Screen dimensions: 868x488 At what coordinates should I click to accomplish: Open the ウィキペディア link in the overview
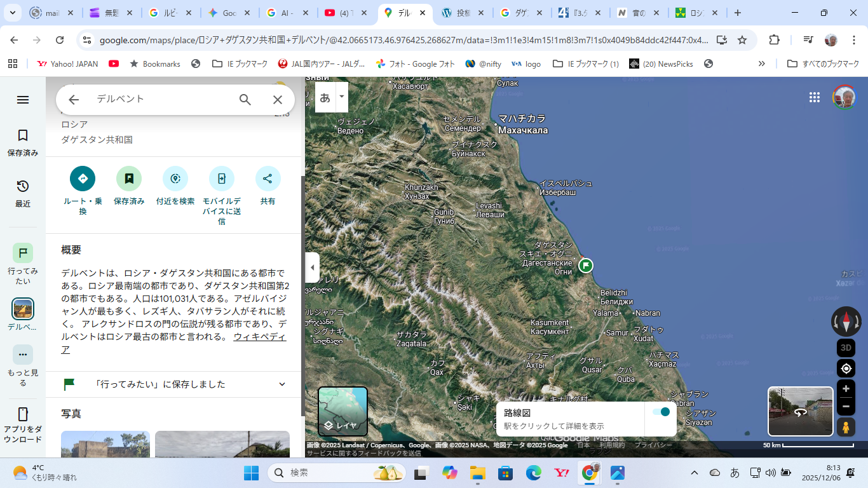(x=259, y=337)
